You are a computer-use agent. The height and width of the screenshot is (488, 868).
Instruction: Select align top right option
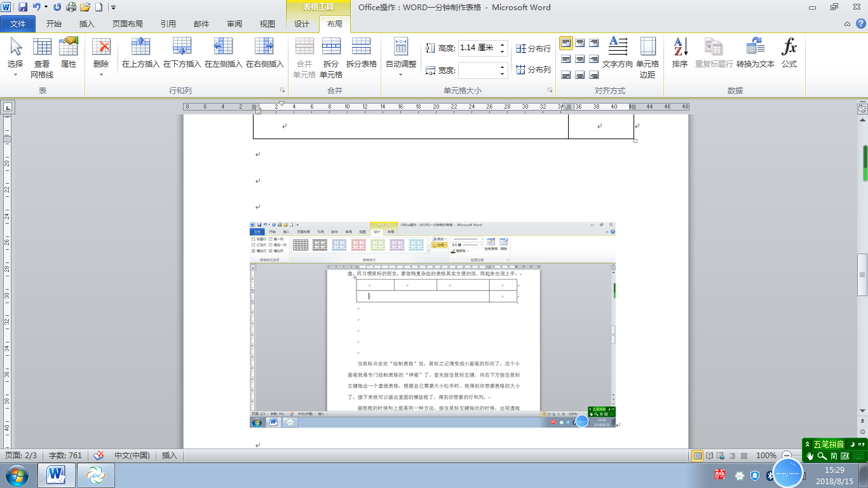point(594,43)
